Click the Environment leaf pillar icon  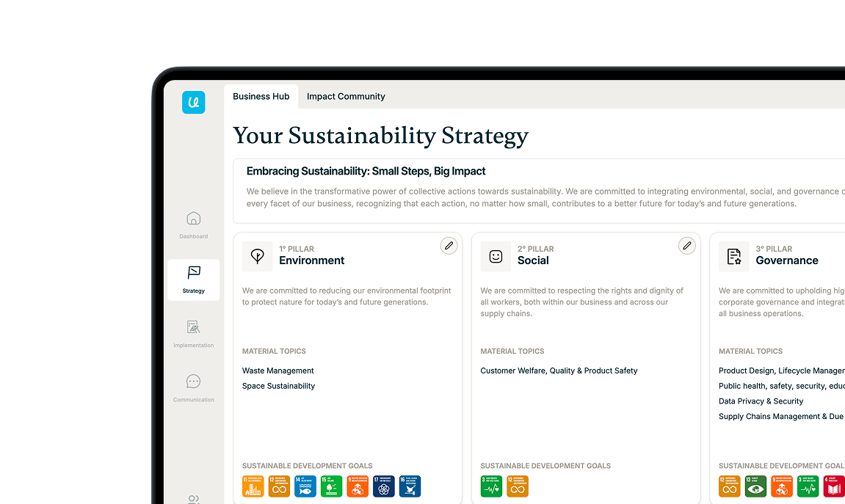[x=258, y=256]
